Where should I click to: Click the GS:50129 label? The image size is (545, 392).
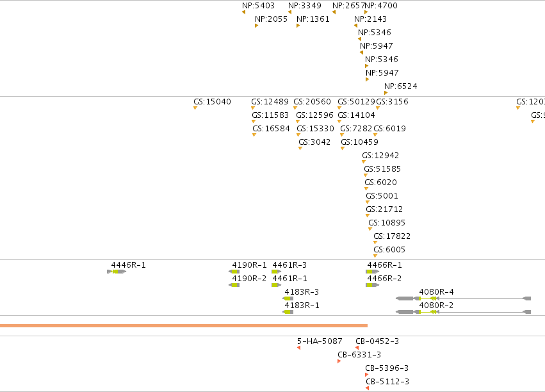tap(356, 101)
